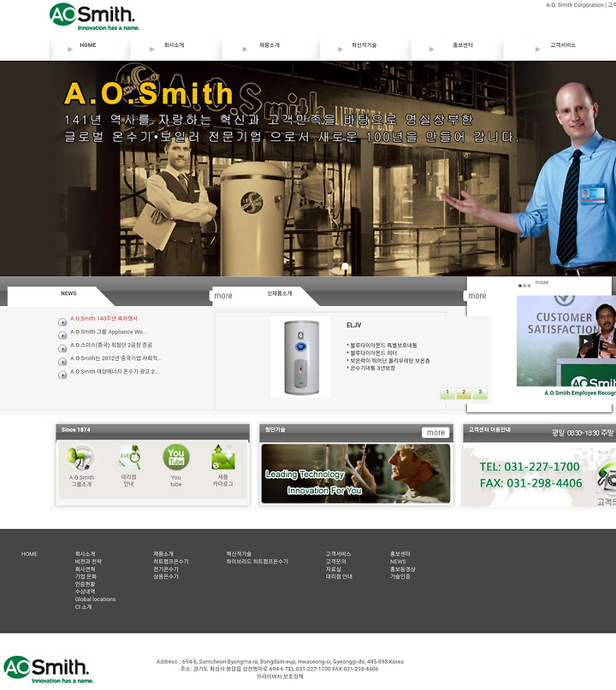Image resolution: width=616 pixels, height=690 pixels.
Task: Open 제품소개 in the top navigation
Action: coord(269,44)
